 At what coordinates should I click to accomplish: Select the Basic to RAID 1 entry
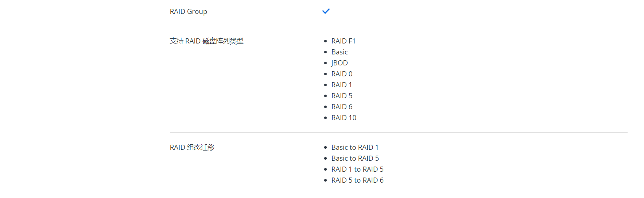tap(355, 147)
